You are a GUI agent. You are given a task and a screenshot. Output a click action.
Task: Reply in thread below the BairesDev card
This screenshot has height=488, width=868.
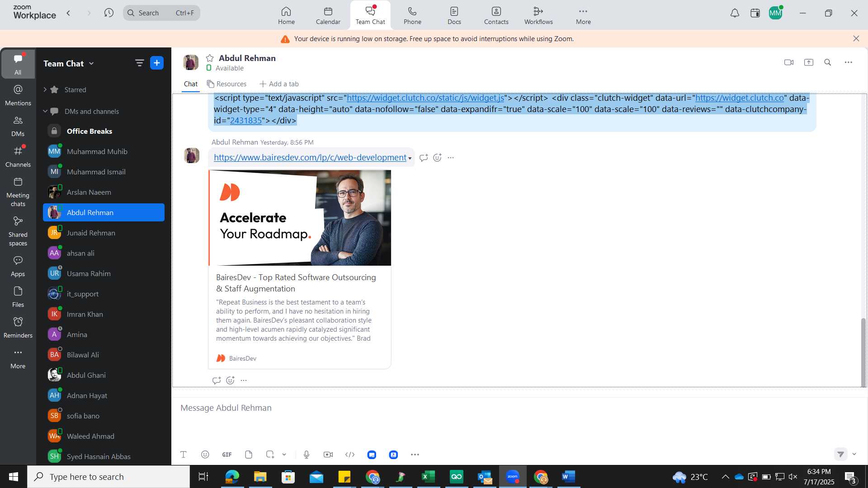[x=217, y=380]
